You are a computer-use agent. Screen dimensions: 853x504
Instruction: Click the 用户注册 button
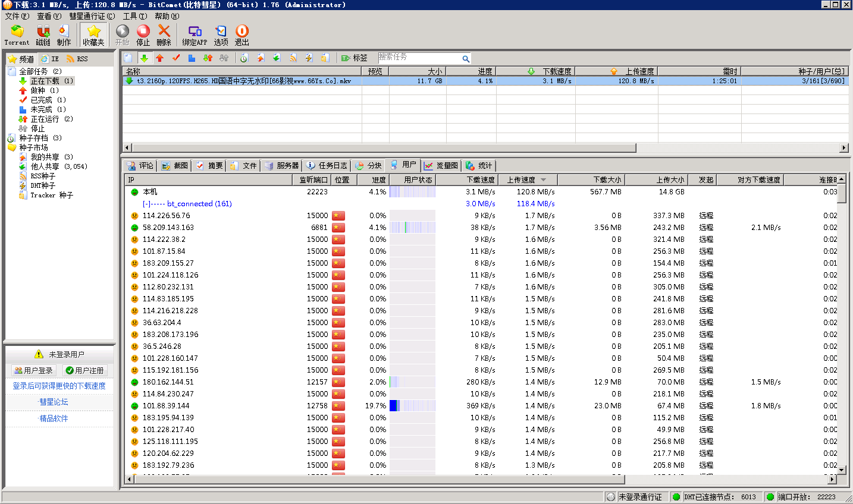tap(85, 370)
